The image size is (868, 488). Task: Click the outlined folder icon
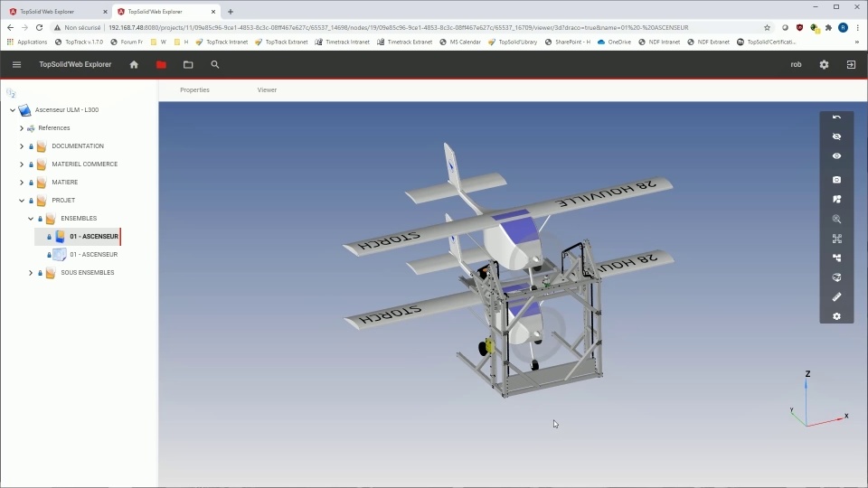tap(188, 65)
